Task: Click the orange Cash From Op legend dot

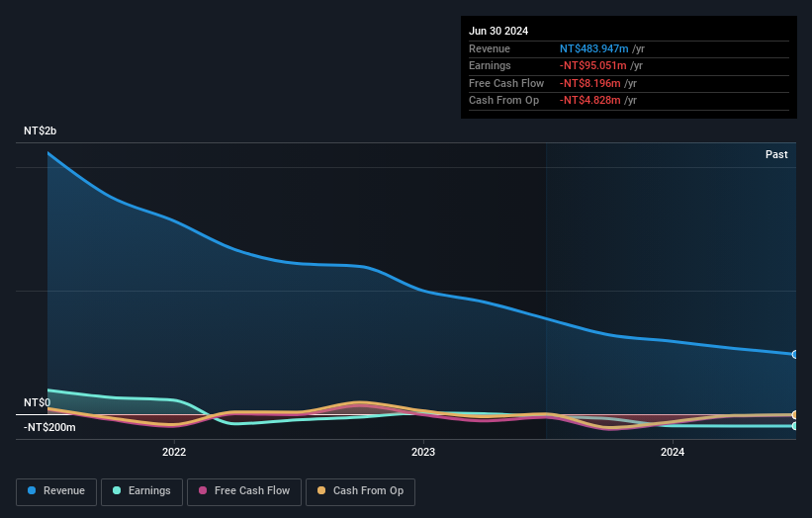Action: tap(321, 490)
